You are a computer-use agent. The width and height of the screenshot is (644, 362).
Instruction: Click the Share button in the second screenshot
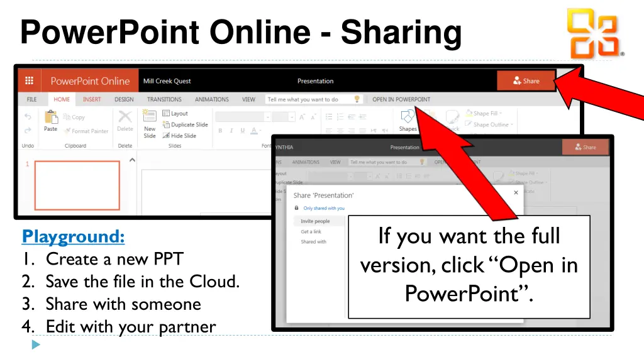pos(586,147)
